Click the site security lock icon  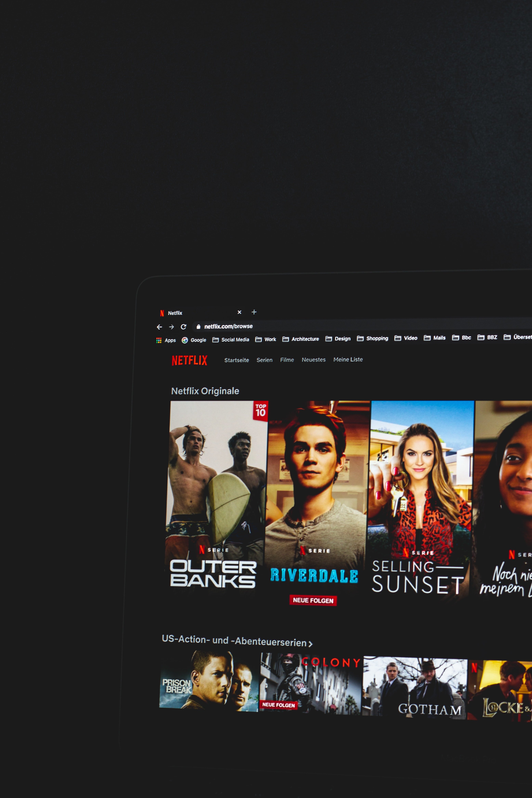point(198,326)
